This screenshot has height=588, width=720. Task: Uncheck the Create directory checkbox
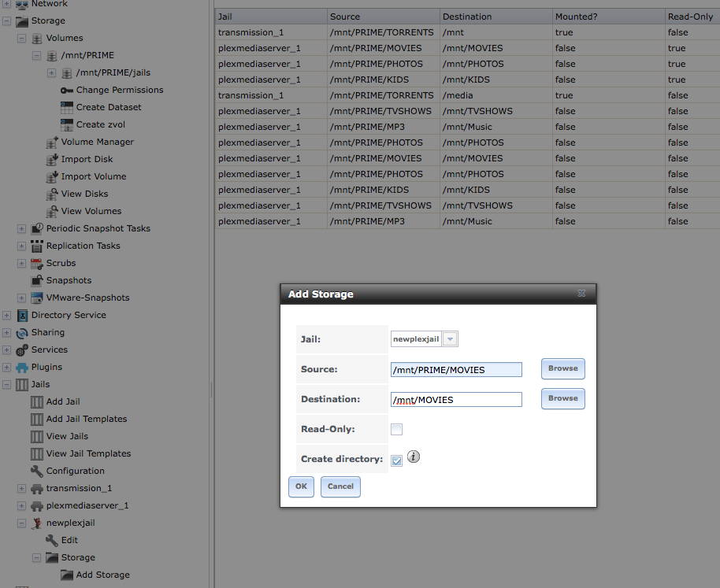tap(397, 460)
